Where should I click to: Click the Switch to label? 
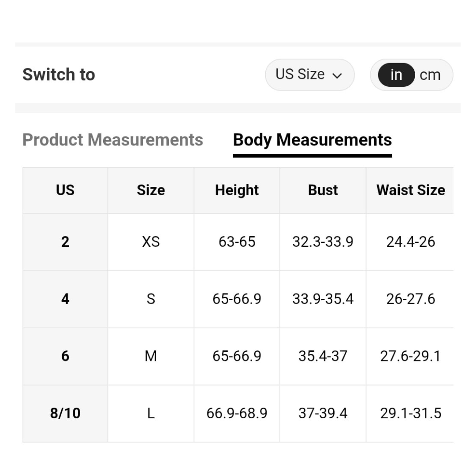[x=59, y=74]
